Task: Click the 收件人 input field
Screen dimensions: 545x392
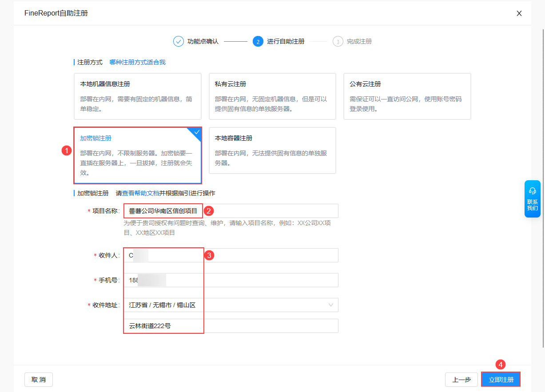Action: [231, 255]
